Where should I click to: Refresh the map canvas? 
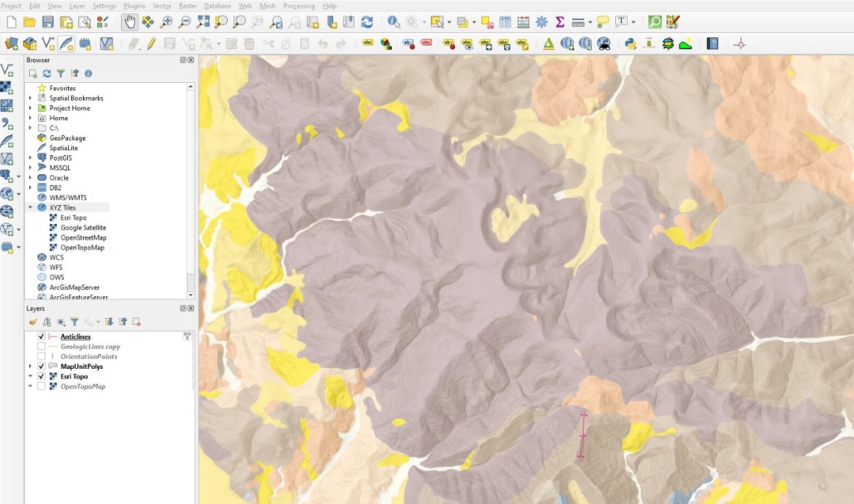point(366,22)
